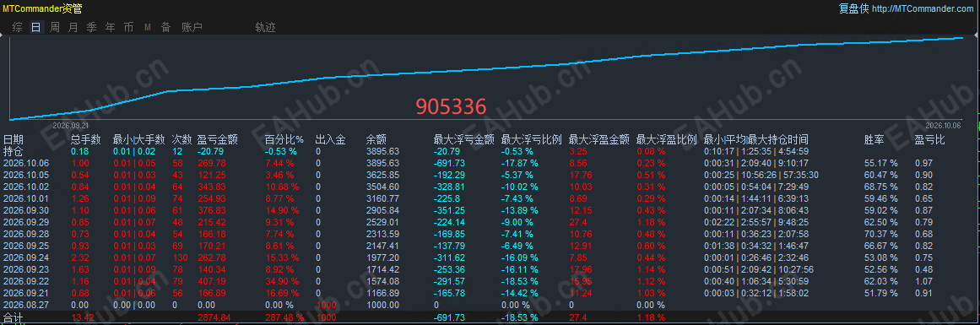Click total lots 13.42
Screen dimensions: 980x325
82,317
